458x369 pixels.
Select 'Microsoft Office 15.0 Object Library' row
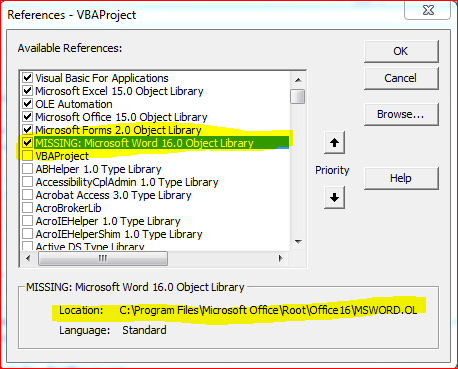tap(121, 117)
